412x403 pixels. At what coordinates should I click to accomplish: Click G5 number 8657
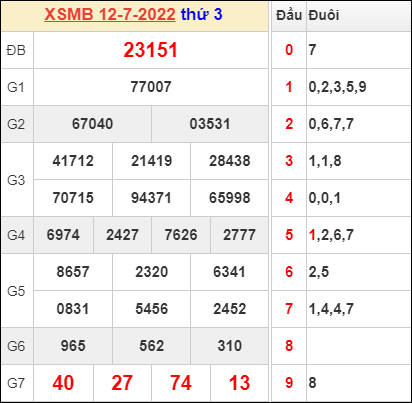coord(73,272)
